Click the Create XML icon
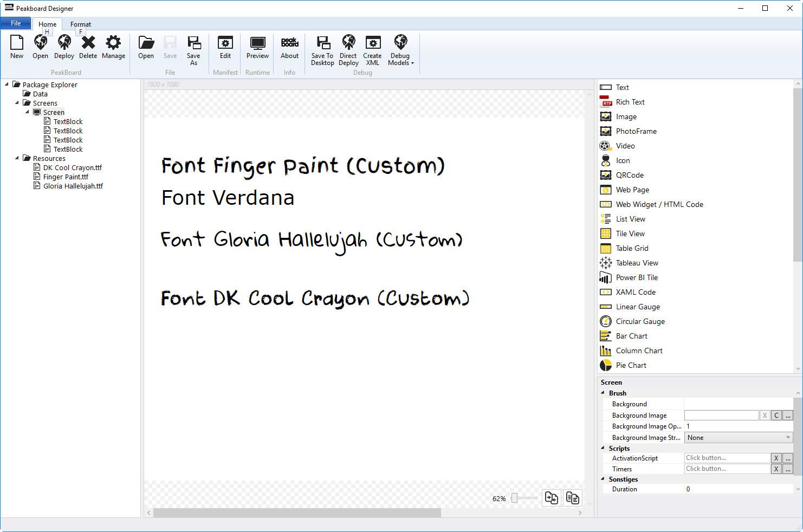The width and height of the screenshot is (803, 532). (x=373, y=43)
